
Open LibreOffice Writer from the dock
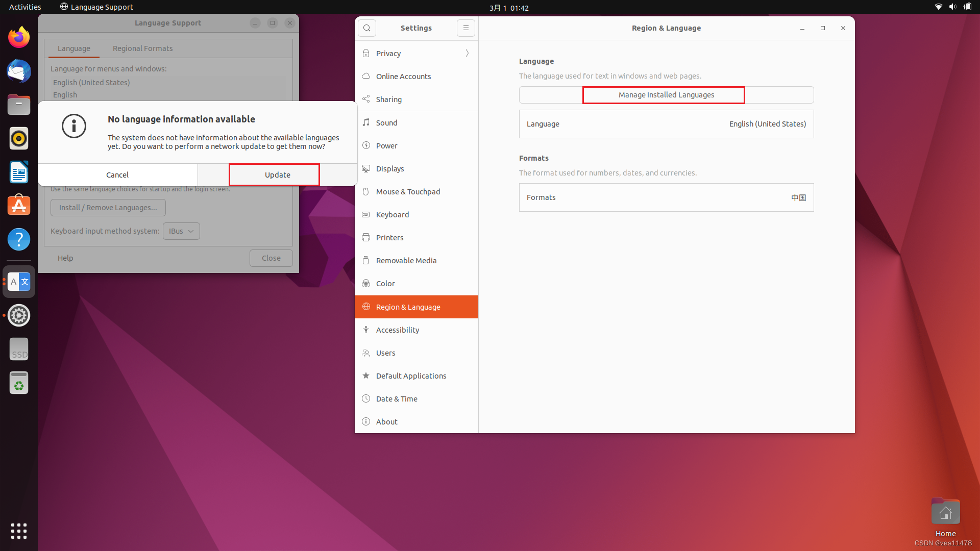click(18, 172)
